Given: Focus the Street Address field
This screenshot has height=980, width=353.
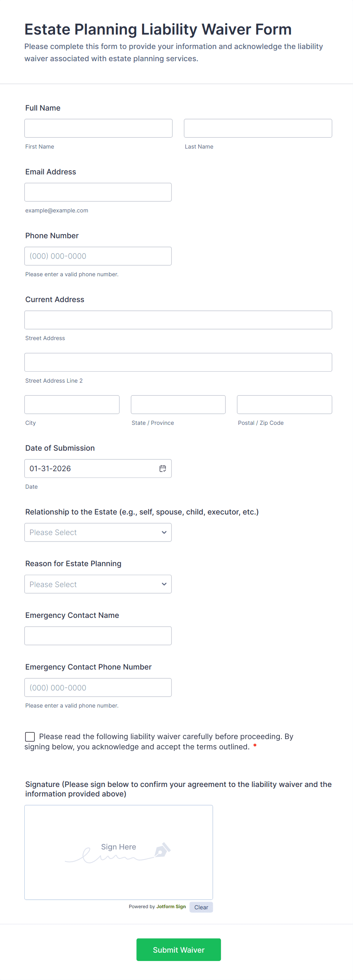Looking at the screenshot, I should pos(178,320).
